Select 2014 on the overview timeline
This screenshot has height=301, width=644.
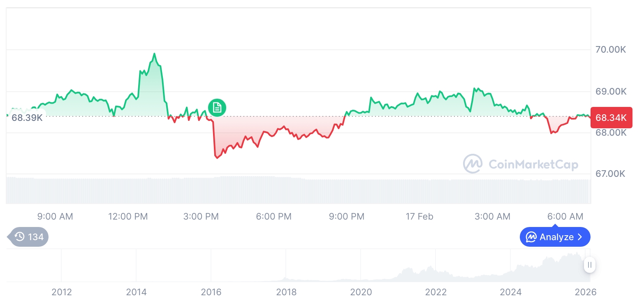click(x=136, y=292)
